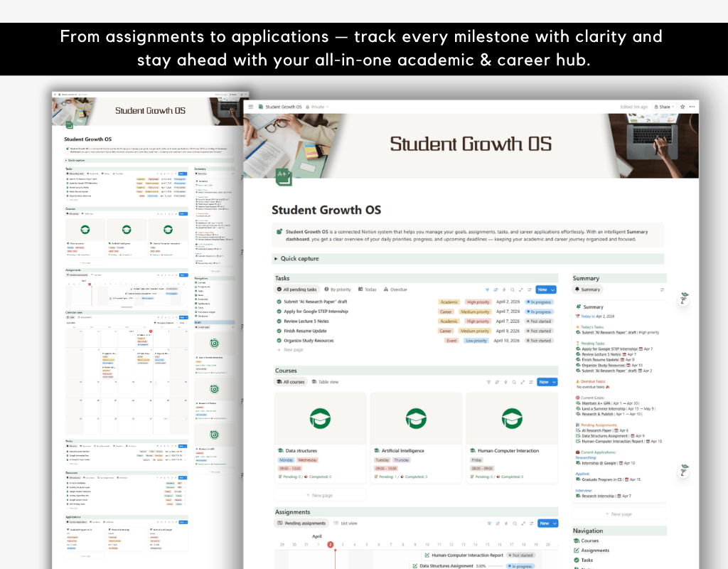
Task: Open the three-dots page options menu
Action: tap(692, 107)
